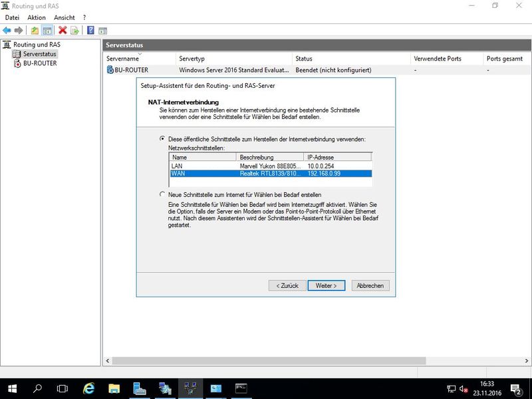The height and width of the screenshot is (399, 532).
Task: Click the Beschreibung column header
Action: 270,157
